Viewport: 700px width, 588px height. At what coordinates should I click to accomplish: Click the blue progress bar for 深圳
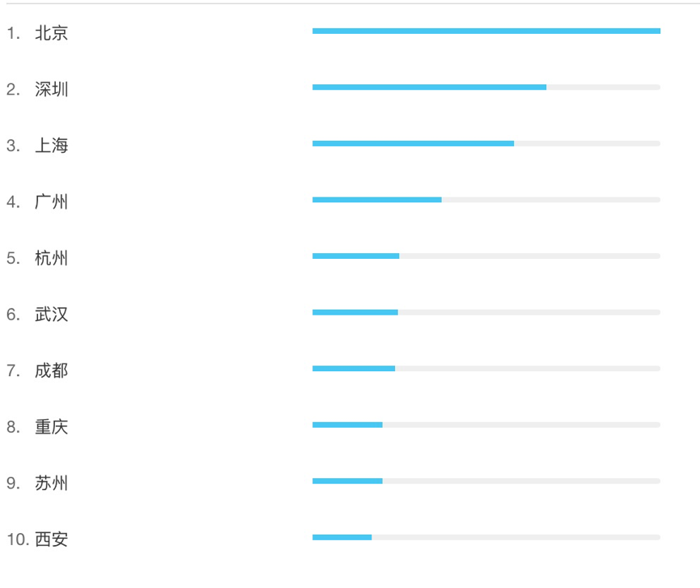pos(429,87)
